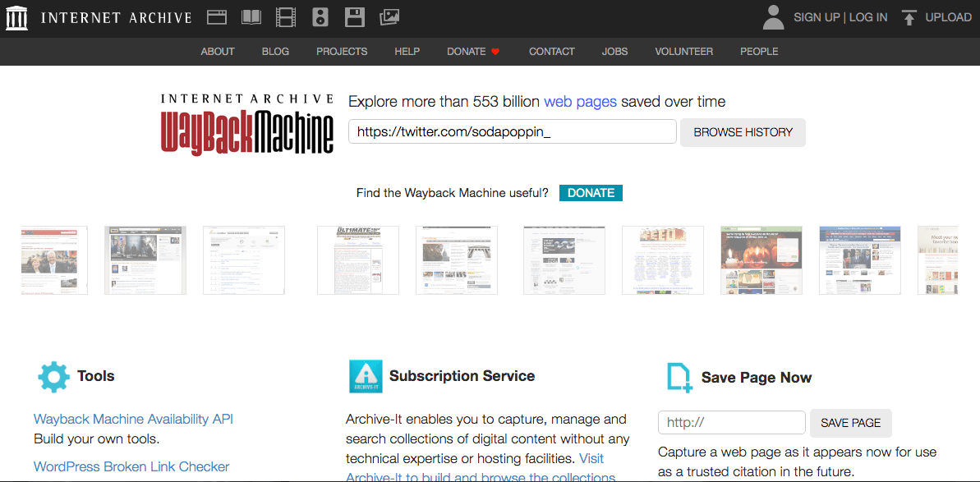Open the PROJECTS menu item
The height and width of the screenshot is (482, 980).
click(x=342, y=51)
